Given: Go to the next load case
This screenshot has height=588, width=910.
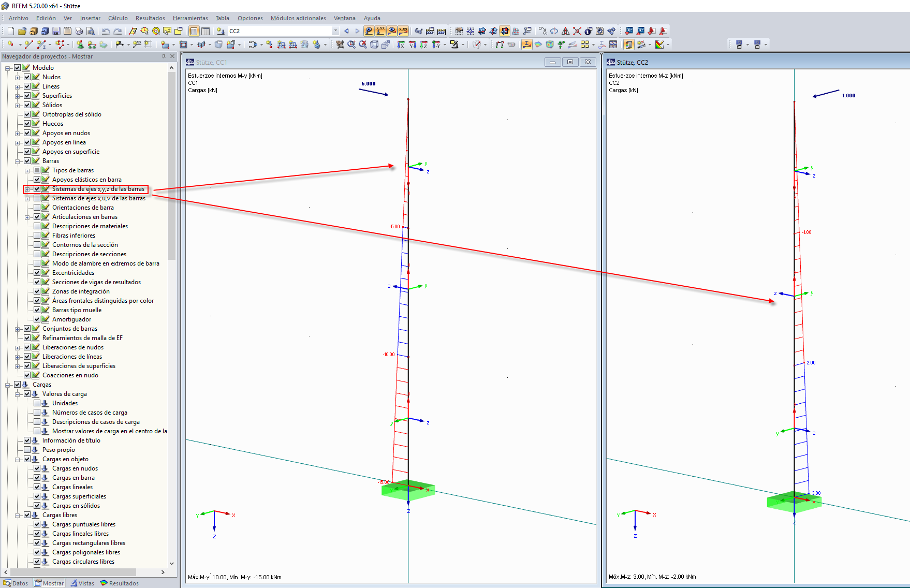Looking at the screenshot, I should pos(357,31).
